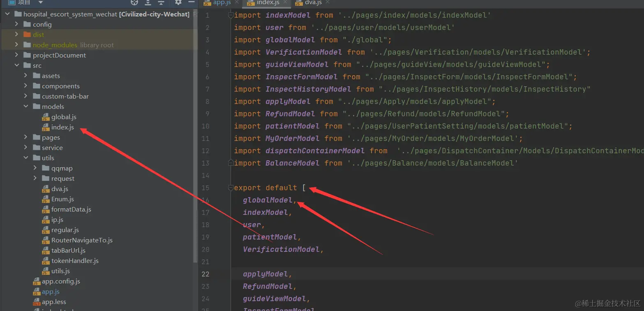This screenshot has width=644, height=311.
Task: Select RouterNavigateTo.js in project tree
Action: (82, 240)
